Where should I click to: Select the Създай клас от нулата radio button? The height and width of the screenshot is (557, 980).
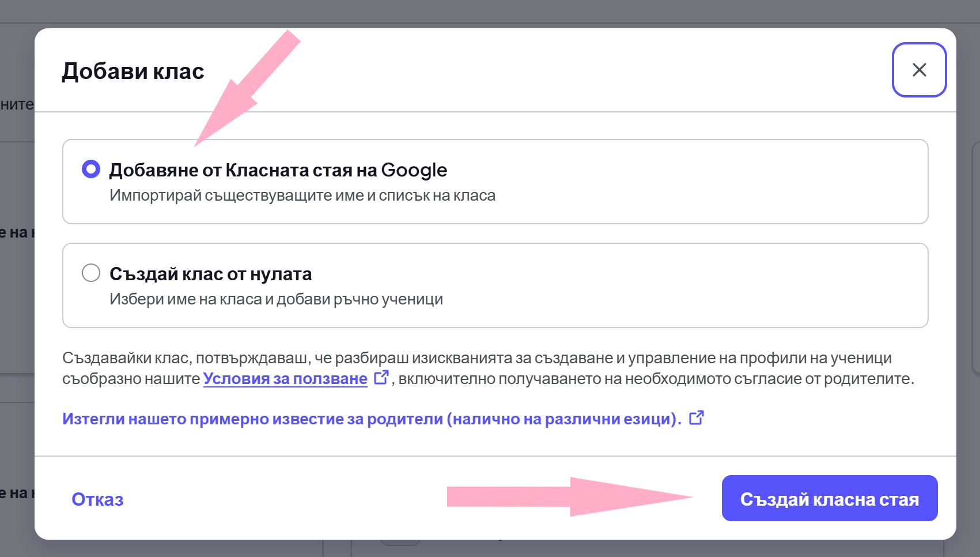[91, 273]
